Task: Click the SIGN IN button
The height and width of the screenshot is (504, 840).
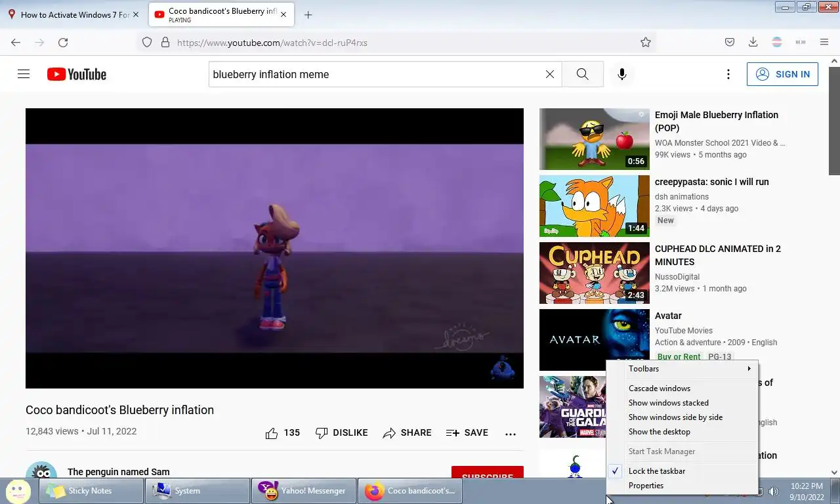Action: click(782, 74)
